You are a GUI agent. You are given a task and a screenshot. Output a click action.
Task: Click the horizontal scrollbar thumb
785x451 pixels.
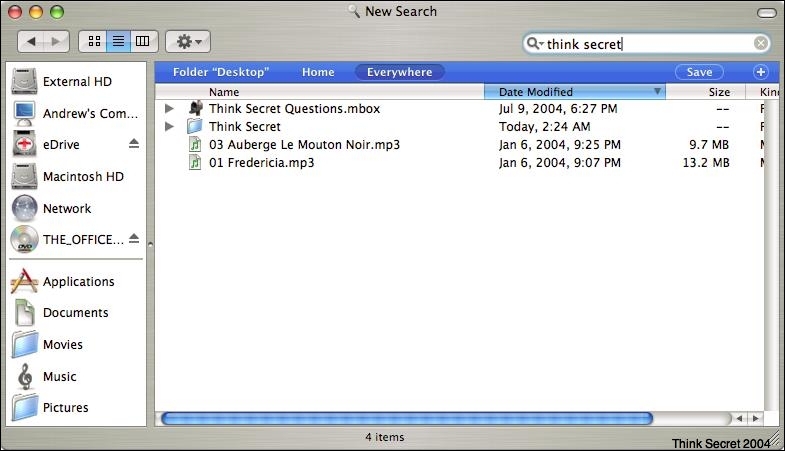pyautogui.click(x=407, y=418)
